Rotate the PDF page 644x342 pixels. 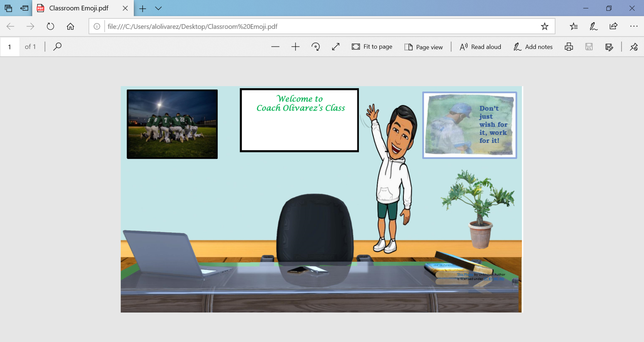315,47
